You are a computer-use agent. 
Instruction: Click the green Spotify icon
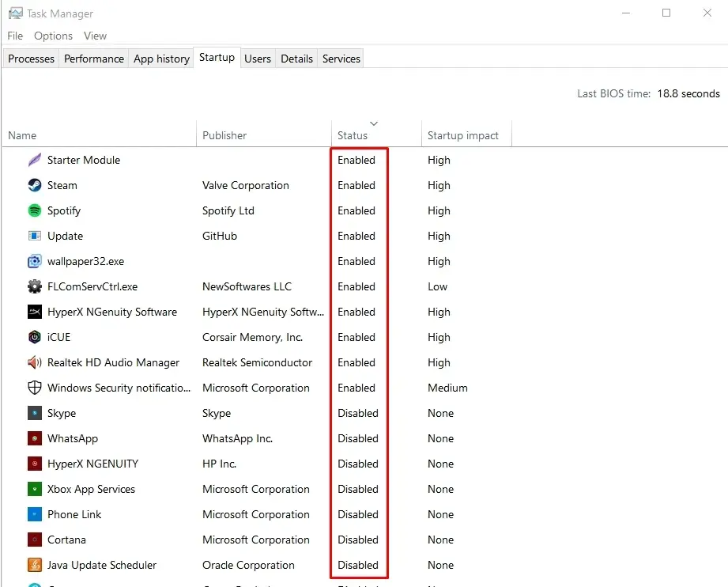coord(34,210)
